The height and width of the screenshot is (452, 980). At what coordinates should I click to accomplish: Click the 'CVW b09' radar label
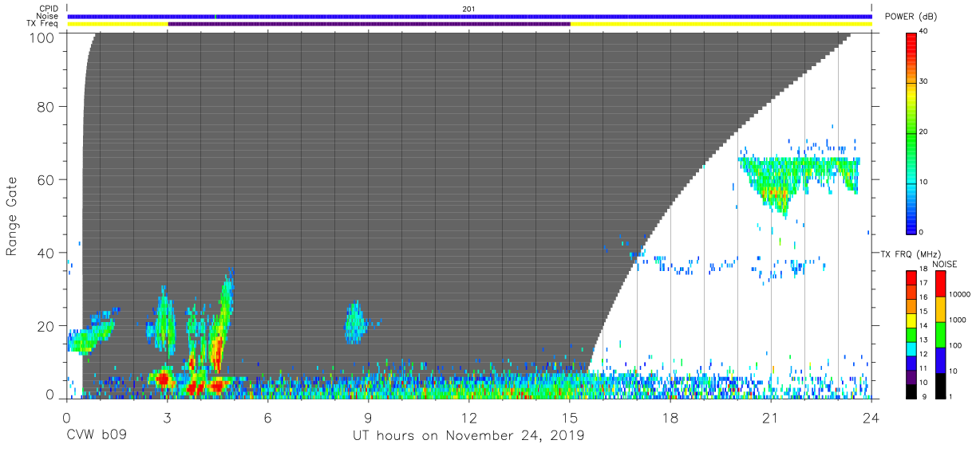[97, 436]
